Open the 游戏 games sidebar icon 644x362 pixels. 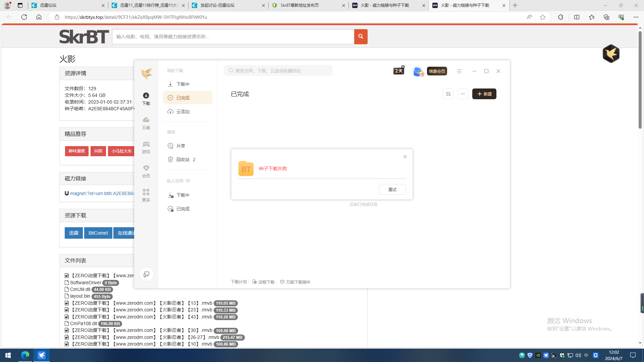tap(146, 147)
